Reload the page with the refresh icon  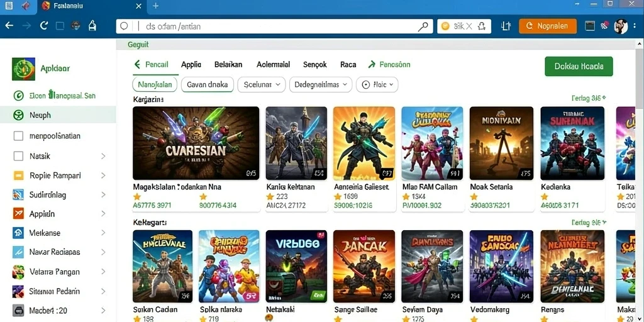[44, 26]
